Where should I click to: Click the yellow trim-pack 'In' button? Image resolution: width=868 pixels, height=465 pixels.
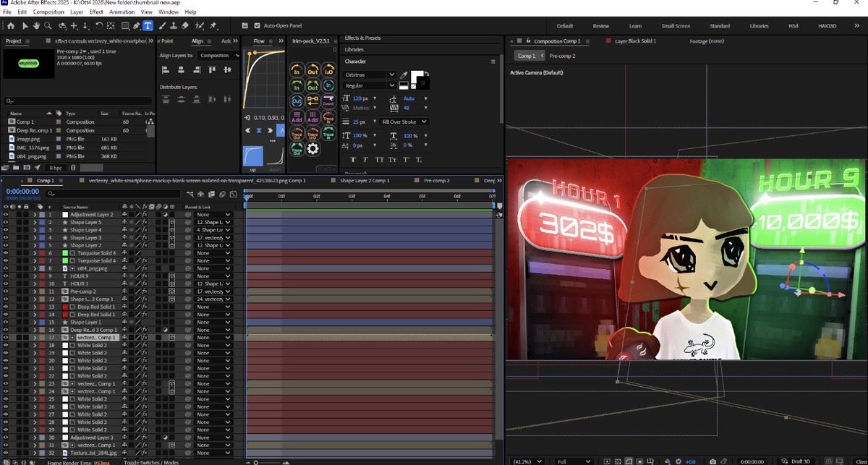point(297,71)
